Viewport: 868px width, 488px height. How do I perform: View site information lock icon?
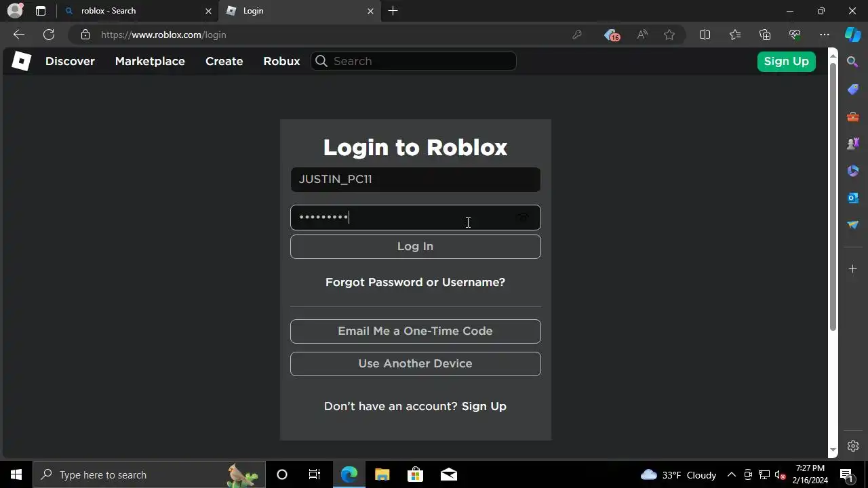point(85,35)
